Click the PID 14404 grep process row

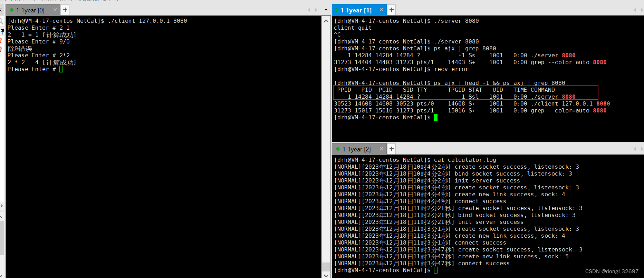[470, 62]
